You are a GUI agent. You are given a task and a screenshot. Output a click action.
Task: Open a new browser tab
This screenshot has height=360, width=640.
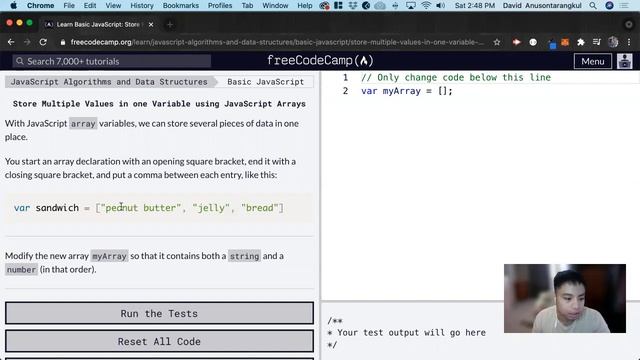click(170, 24)
